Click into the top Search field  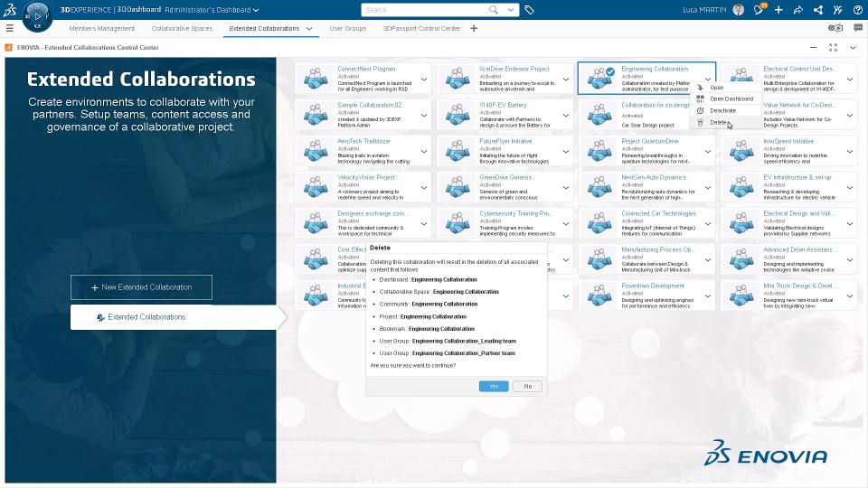pyautogui.click(x=423, y=10)
